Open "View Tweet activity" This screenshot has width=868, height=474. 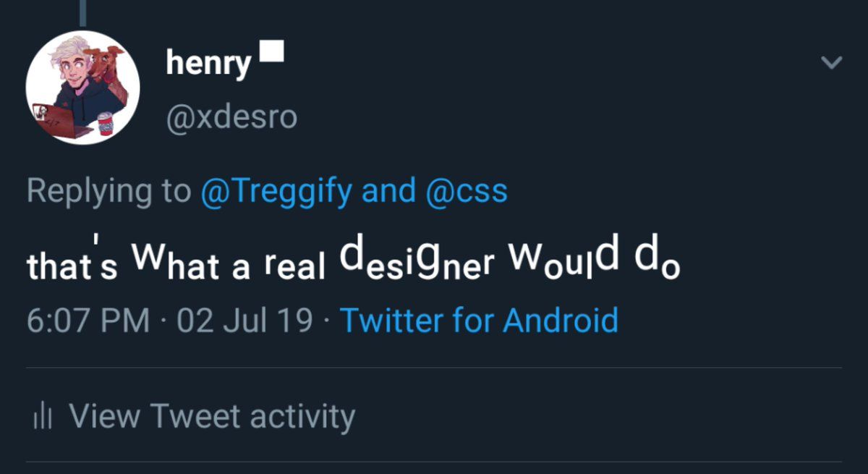(211, 416)
